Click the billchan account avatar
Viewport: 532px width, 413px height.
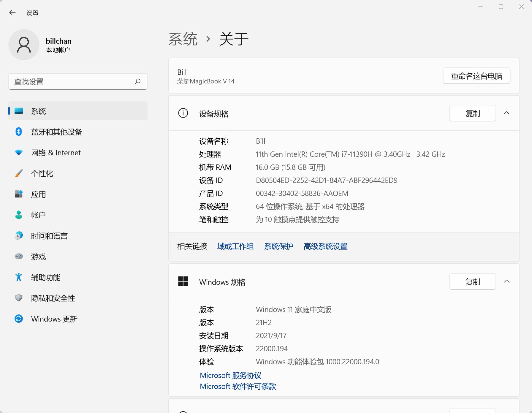(x=24, y=45)
